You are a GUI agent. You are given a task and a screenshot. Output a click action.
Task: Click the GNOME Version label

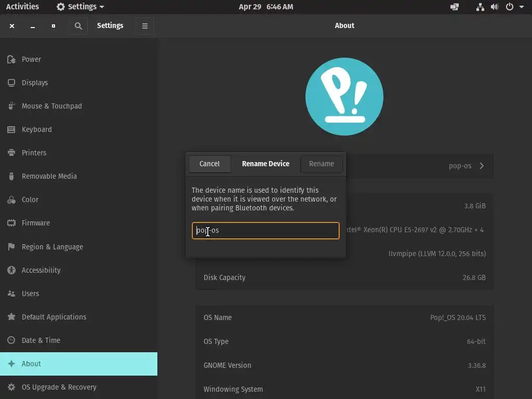coord(228,365)
